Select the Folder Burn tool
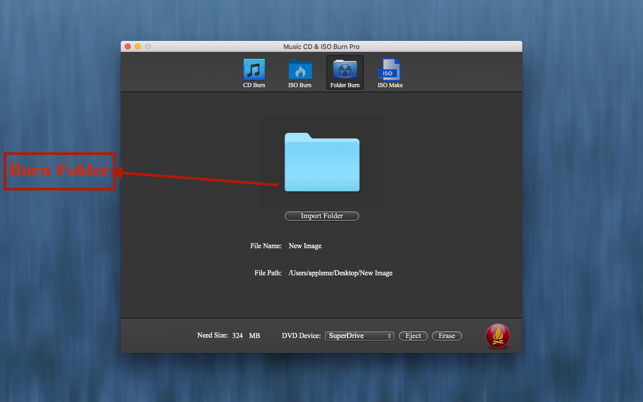Screen dimensions: 643x402 [x=345, y=73]
